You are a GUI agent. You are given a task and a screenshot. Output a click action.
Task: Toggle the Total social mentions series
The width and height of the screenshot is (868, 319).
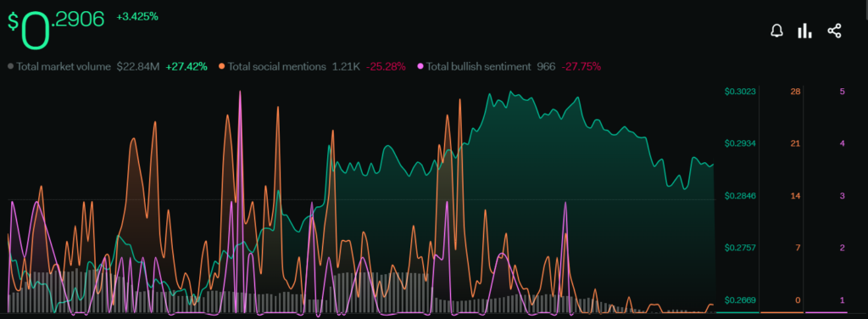click(277, 66)
